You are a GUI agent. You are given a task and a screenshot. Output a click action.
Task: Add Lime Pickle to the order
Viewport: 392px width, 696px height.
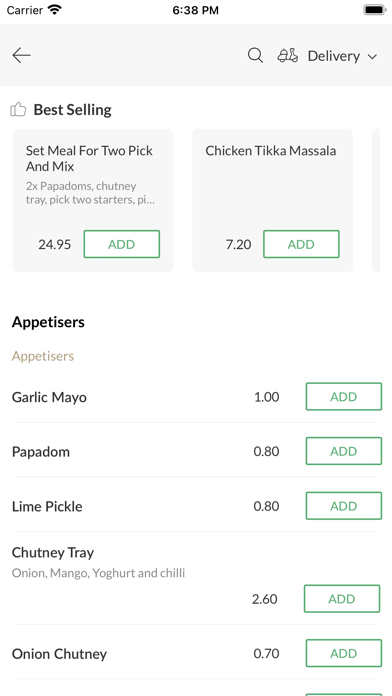[x=344, y=506]
